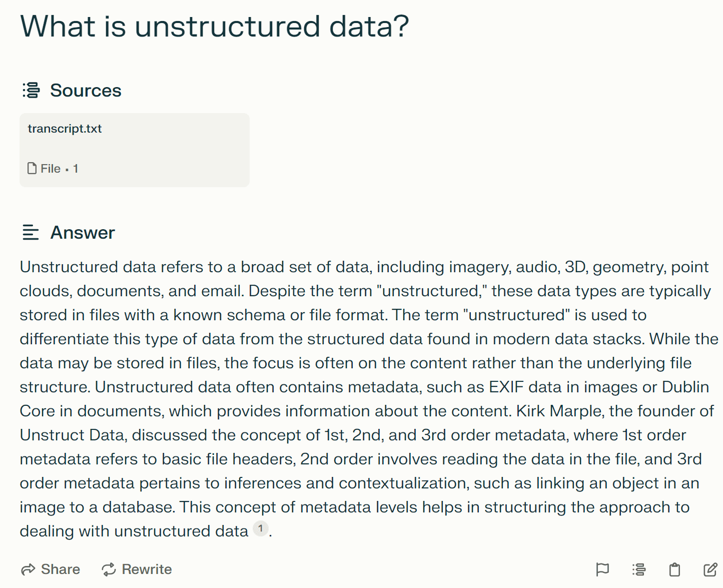Viewport: 723px width, 588px height.
Task: Open the transcript.txt source card
Action: 134,150
